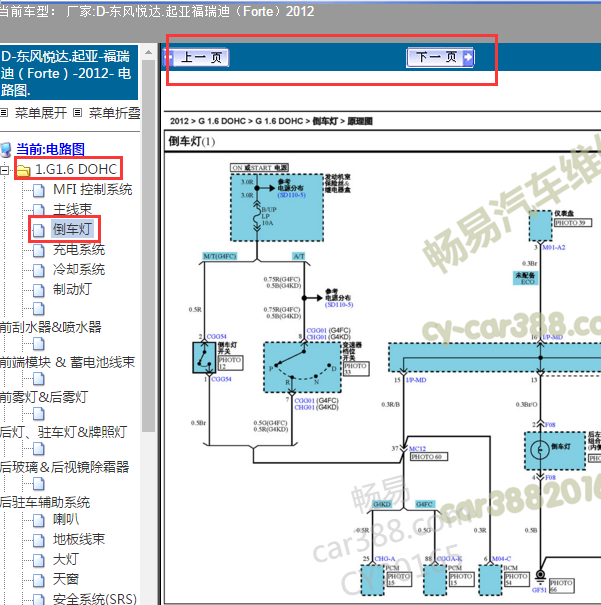Click MC12 connector link
The image size is (601, 605).
click(417, 449)
